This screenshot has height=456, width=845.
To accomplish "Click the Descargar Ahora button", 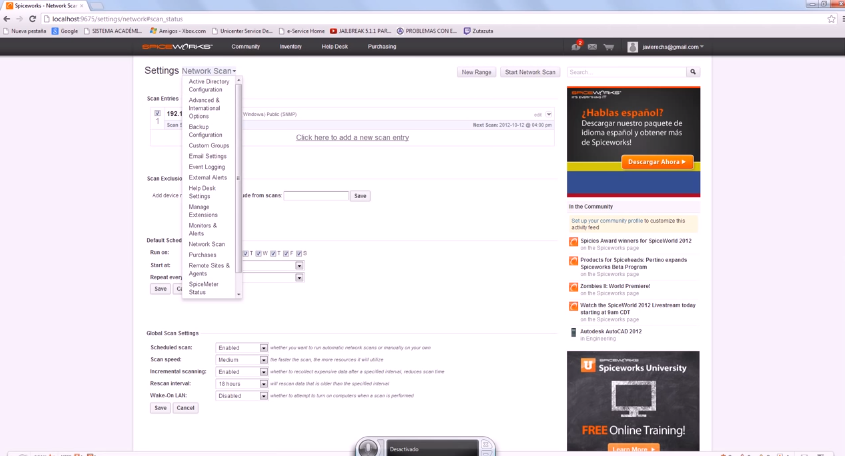I will [657, 162].
